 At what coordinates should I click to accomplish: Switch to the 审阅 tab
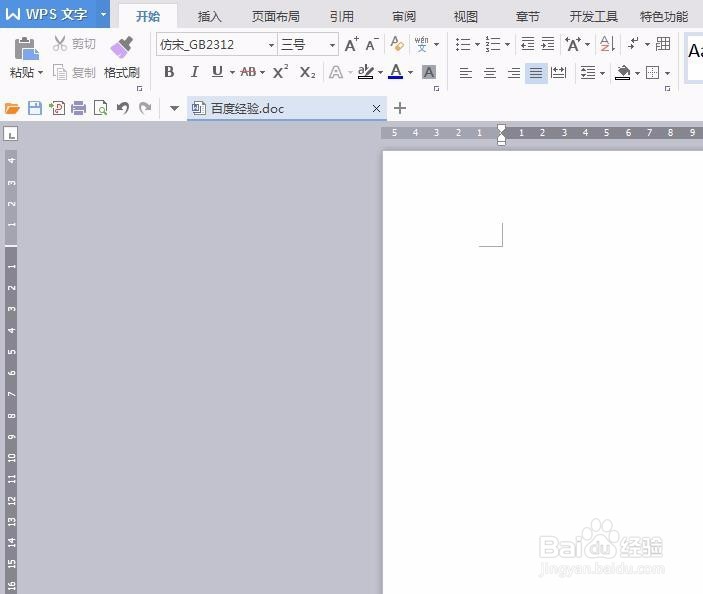(404, 17)
